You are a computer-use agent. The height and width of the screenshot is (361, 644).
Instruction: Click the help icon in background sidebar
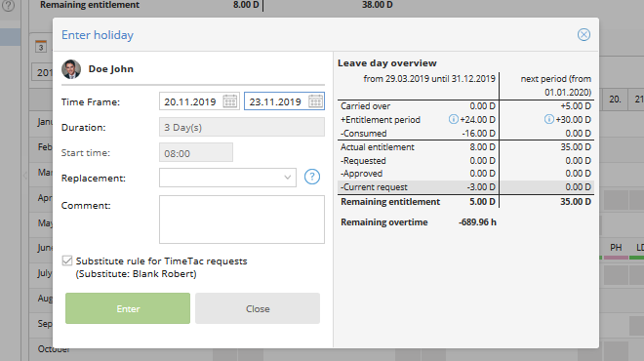8,5
